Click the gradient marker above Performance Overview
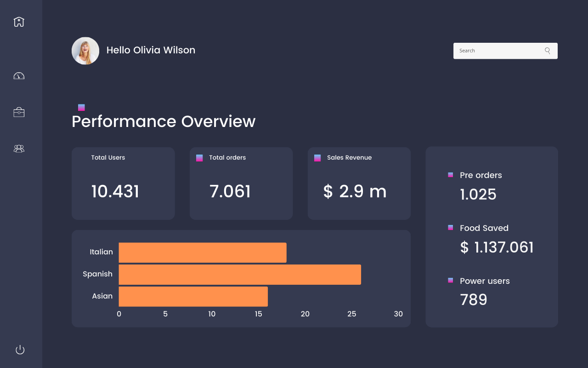 (x=81, y=108)
